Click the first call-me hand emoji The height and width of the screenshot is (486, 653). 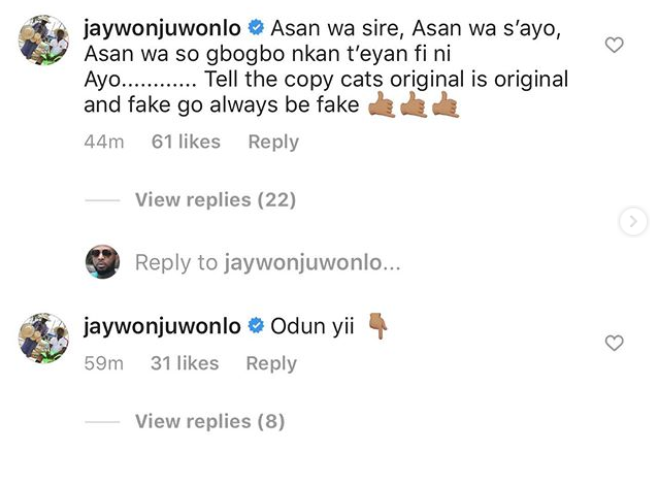click(381, 105)
